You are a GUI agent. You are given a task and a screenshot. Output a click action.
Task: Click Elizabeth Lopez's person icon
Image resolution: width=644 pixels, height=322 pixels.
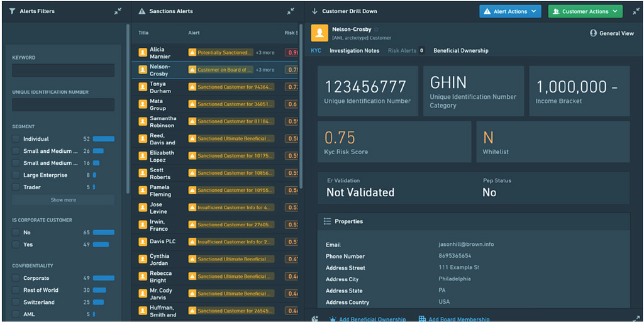coord(143,156)
